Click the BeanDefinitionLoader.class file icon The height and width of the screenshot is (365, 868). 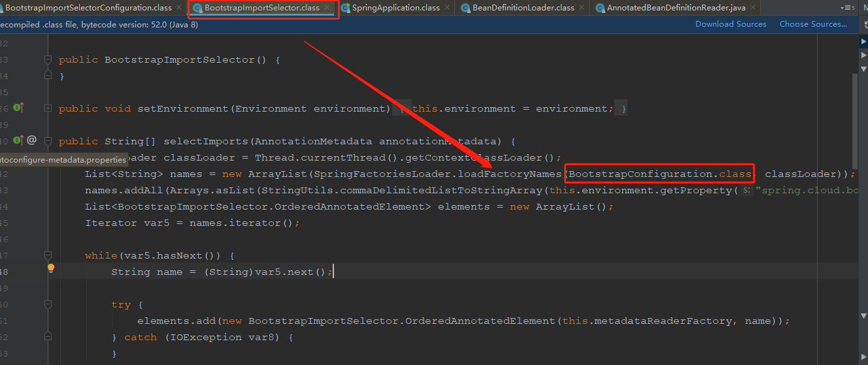point(465,8)
